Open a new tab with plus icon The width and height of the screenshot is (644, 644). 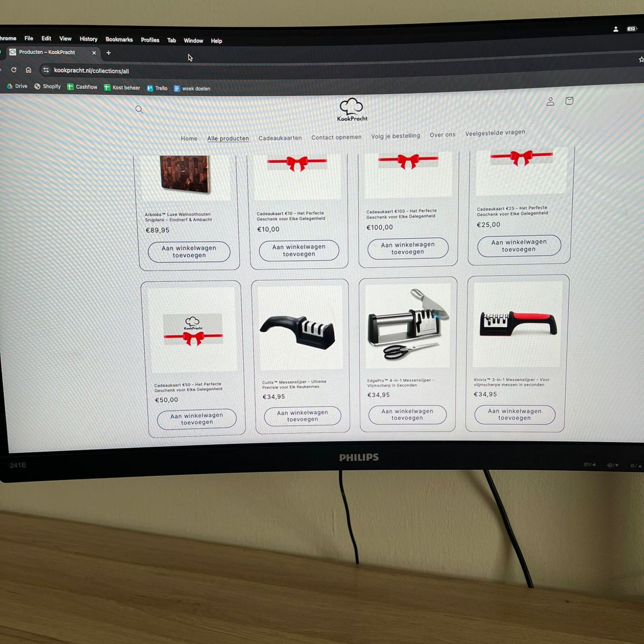click(109, 53)
